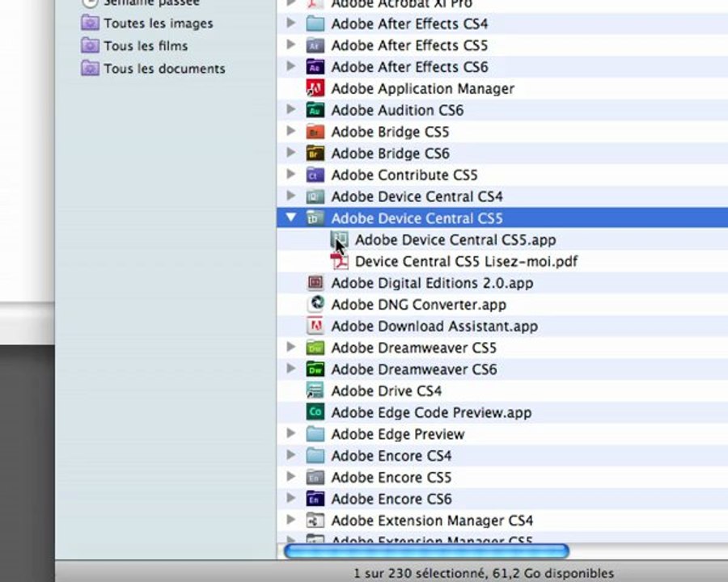The height and width of the screenshot is (582, 728).
Task: Expand the Adobe Dreamweaver CS6 folder
Action: coord(291,368)
